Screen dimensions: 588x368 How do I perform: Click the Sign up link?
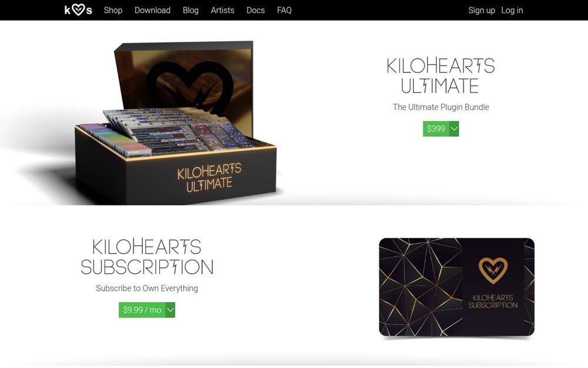[482, 10]
